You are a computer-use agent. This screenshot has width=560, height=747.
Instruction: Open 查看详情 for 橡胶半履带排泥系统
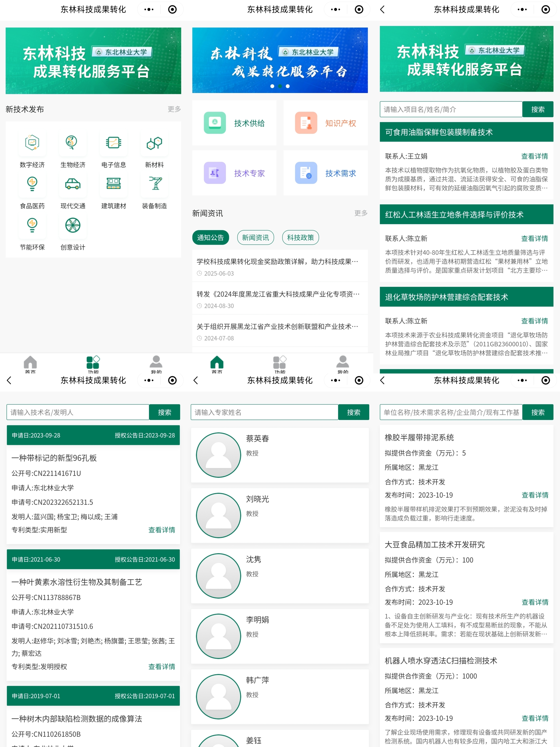pyautogui.click(x=535, y=495)
